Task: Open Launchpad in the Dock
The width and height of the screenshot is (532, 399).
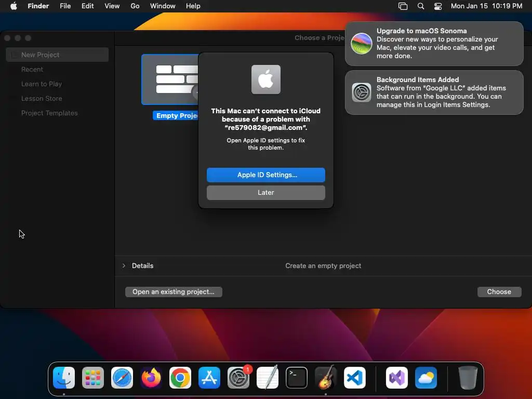Action: coord(93,378)
